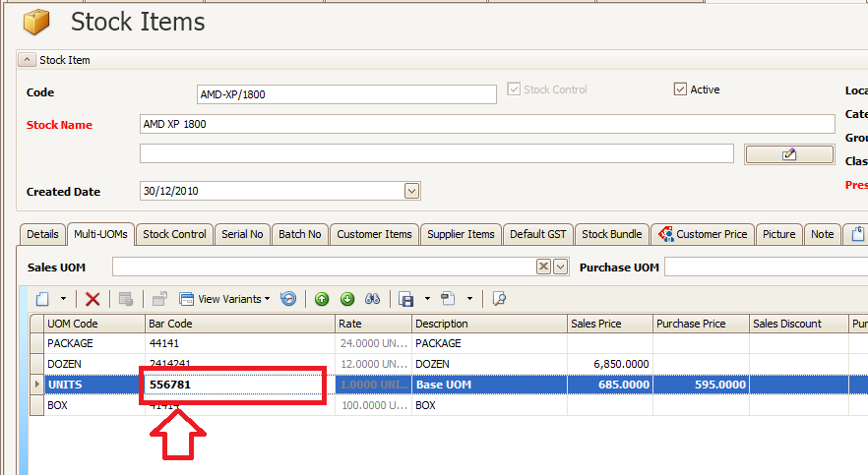868x475 pixels.
Task: Open the Sales UOM dropdown arrow
Action: (560, 267)
